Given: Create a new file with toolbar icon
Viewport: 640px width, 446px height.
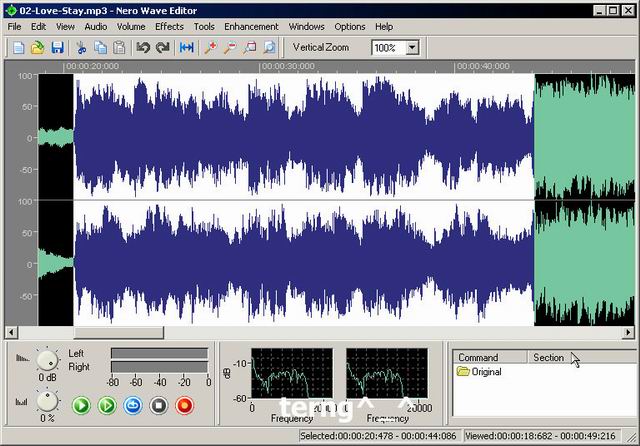Looking at the screenshot, I should [18, 48].
